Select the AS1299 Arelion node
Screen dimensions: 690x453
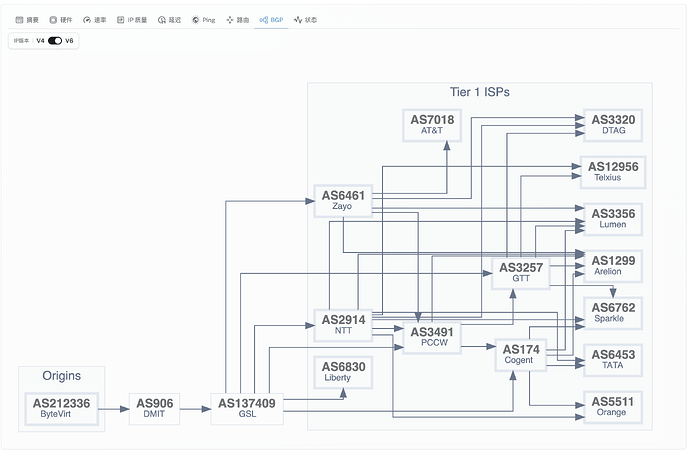click(613, 266)
